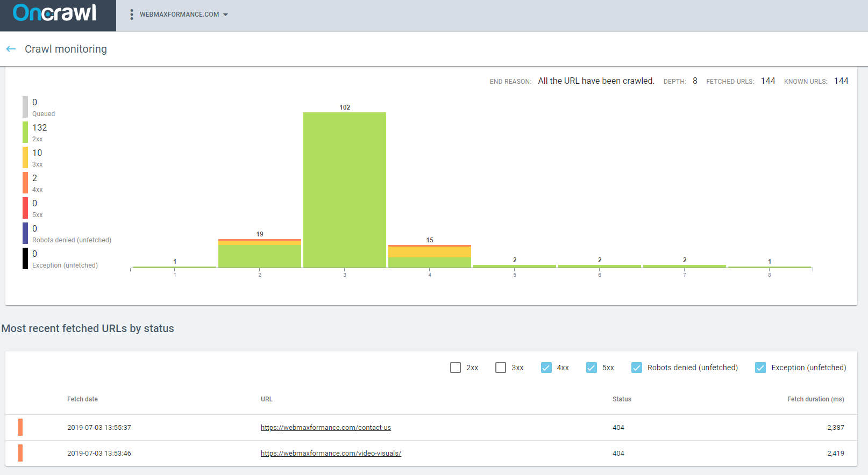Click the green 2xx legend swatch
The height and width of the screenshot is (475, 868).
[x=25, y=132]
